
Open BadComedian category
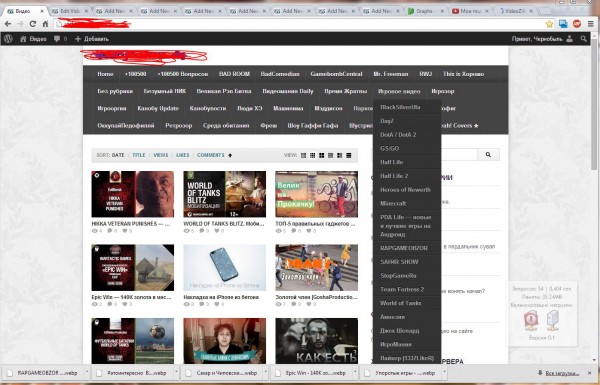click(280, 74)
